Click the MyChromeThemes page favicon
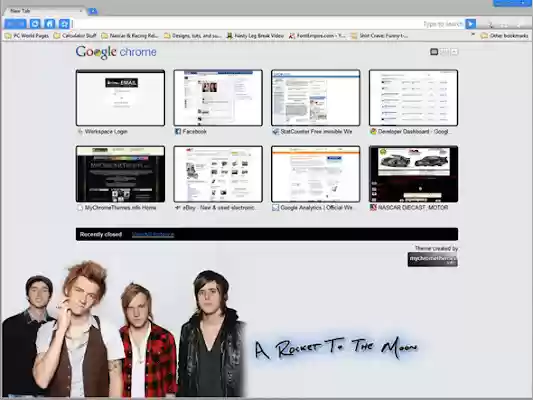 click(80, 208)
